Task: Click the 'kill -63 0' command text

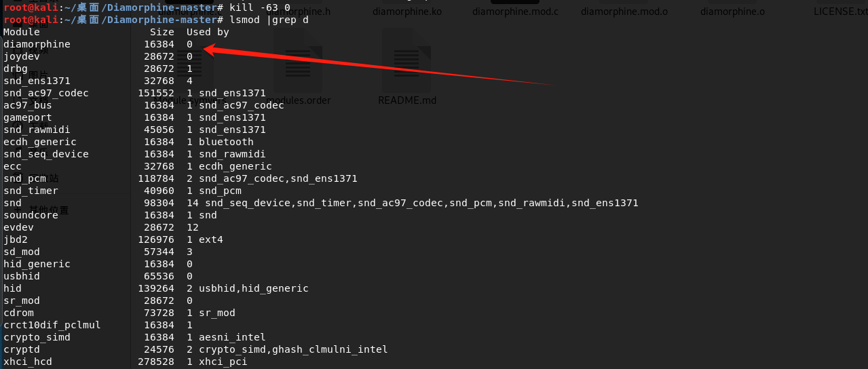Action: [x=260, y=7]
